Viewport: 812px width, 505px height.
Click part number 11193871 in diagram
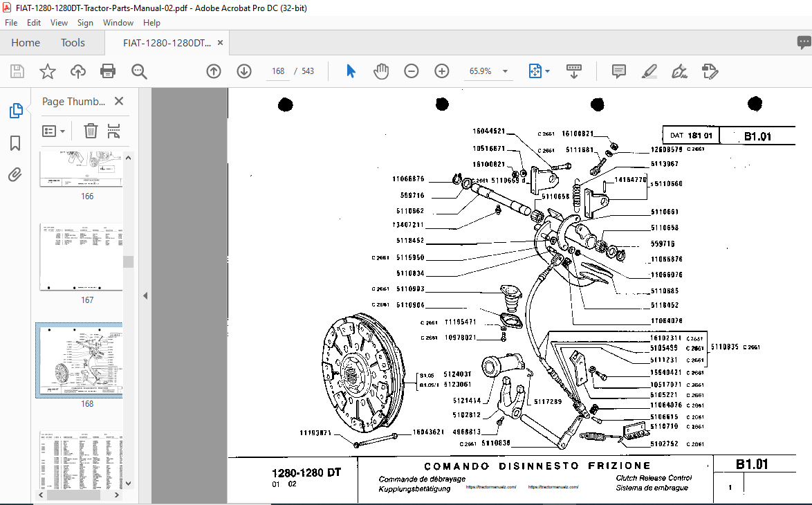(x=315, y=433)
